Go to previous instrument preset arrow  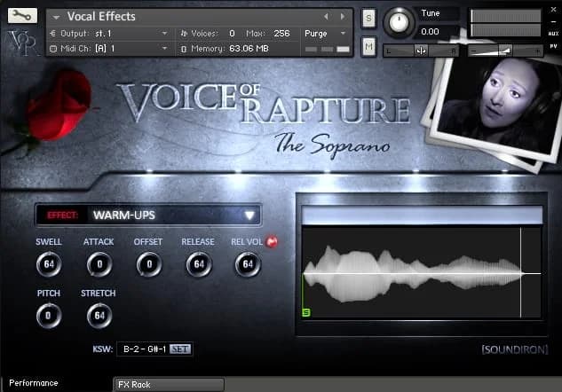(x=326, y=17)
